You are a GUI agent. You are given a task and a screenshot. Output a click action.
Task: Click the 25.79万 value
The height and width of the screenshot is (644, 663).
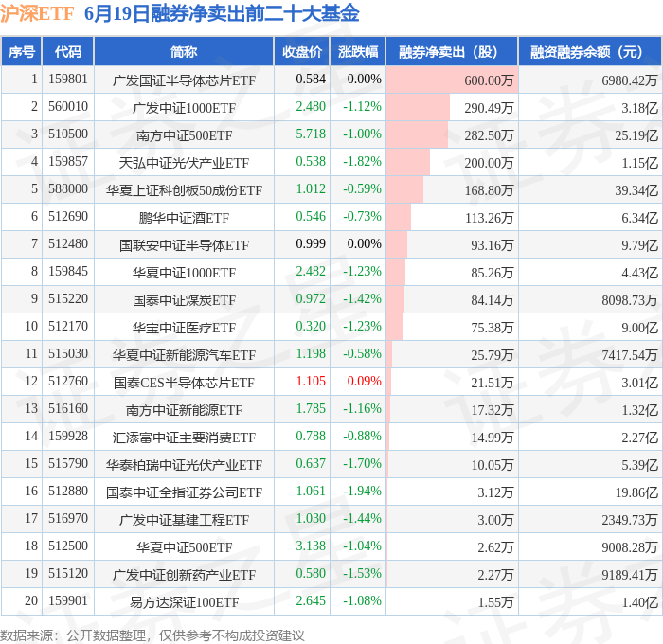(493, 355)
